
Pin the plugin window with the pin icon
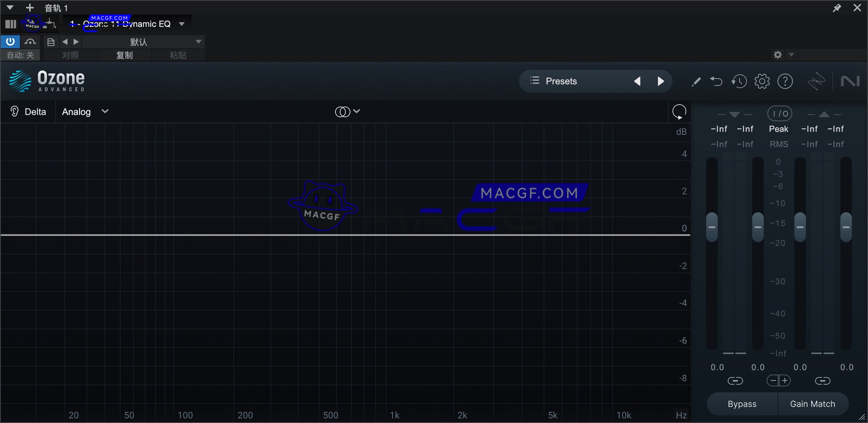[837, 8]
